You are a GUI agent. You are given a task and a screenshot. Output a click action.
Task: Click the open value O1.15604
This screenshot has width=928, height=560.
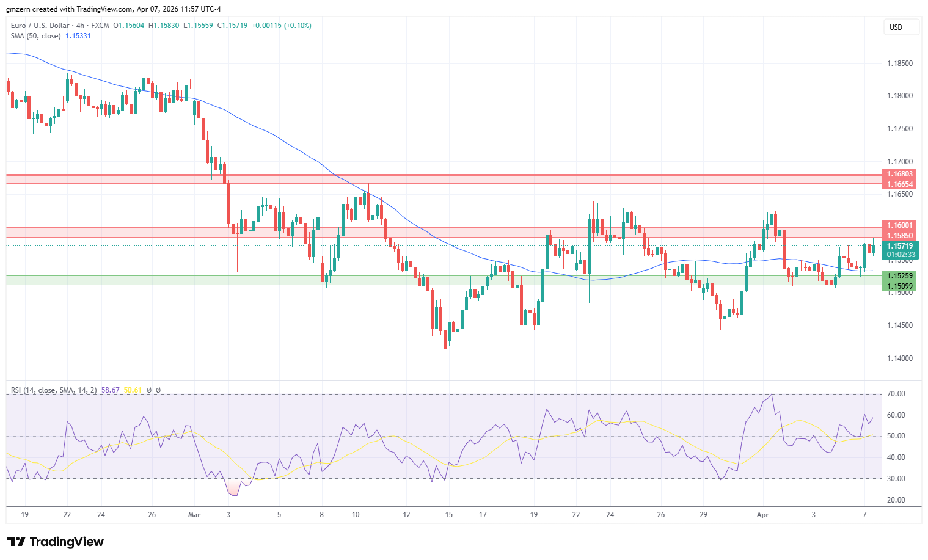(x=129, y=26)
